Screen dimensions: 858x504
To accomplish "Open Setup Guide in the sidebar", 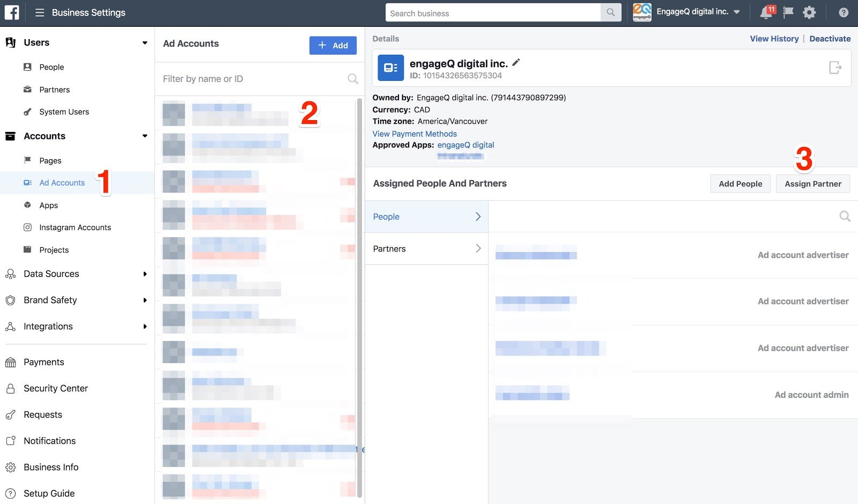I will click(x=49, y=493).
